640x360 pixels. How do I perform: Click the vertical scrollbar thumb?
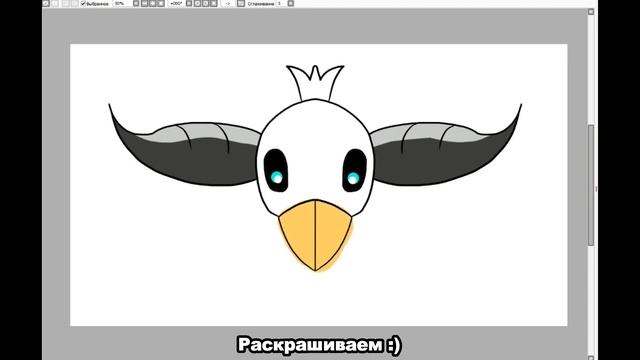coord(591,185)
